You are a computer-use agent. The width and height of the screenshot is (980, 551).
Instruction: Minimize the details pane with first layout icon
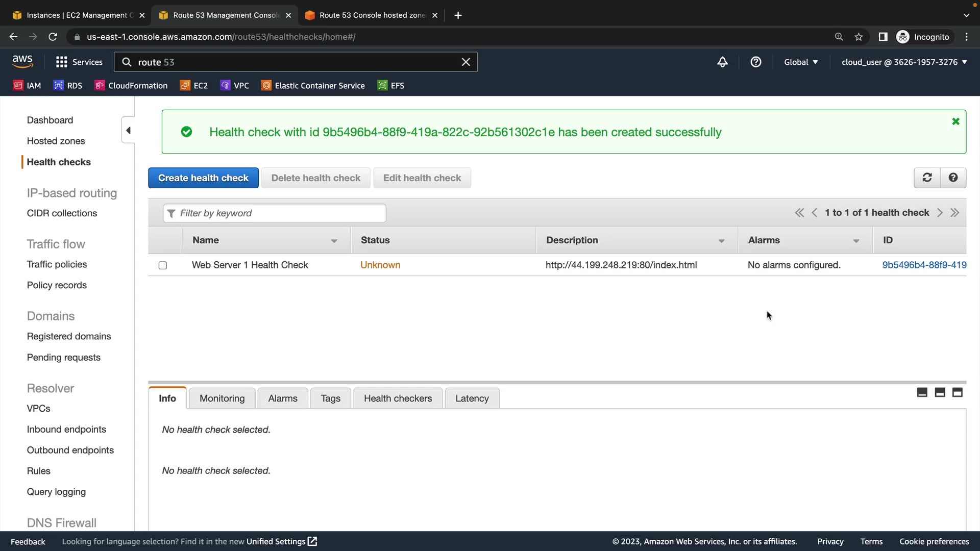point(922,392)
